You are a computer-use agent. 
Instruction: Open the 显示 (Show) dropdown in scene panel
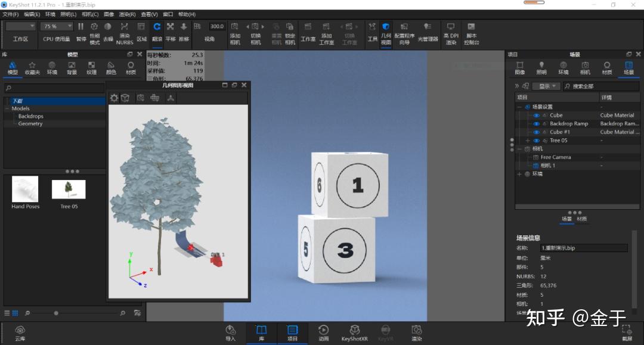pos(547,86)
